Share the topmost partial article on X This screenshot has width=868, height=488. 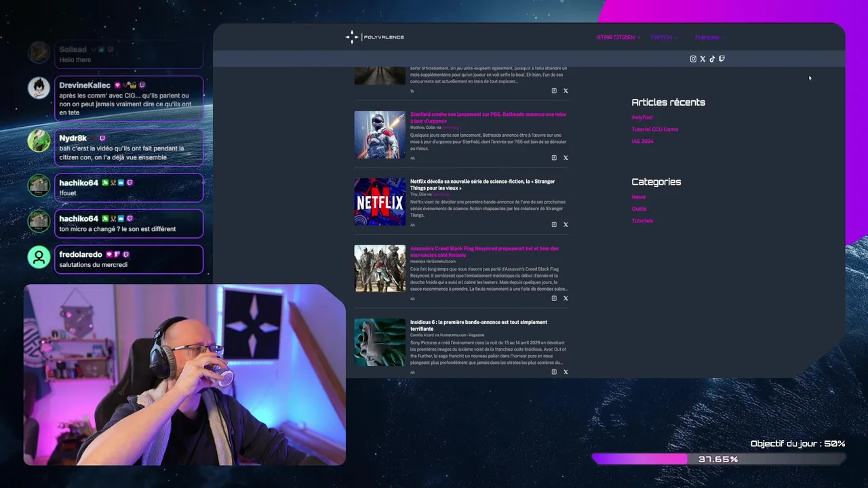(x=566, y=91)
